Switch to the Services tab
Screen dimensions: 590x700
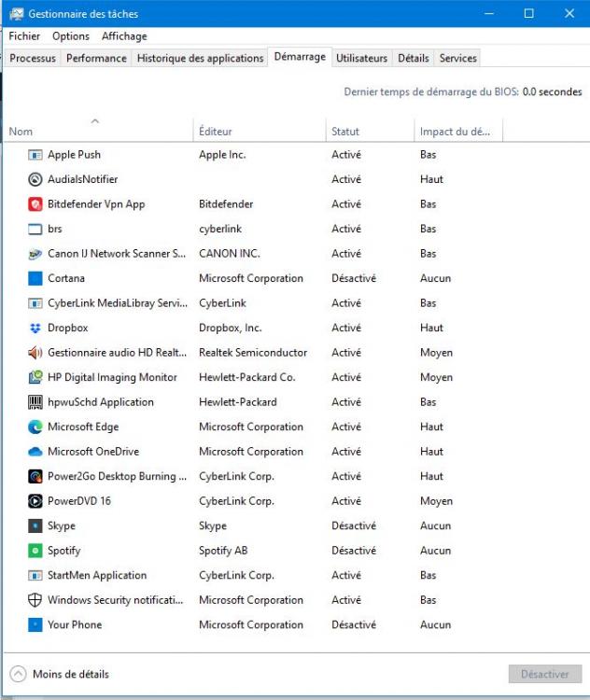(x=457, y=58)
